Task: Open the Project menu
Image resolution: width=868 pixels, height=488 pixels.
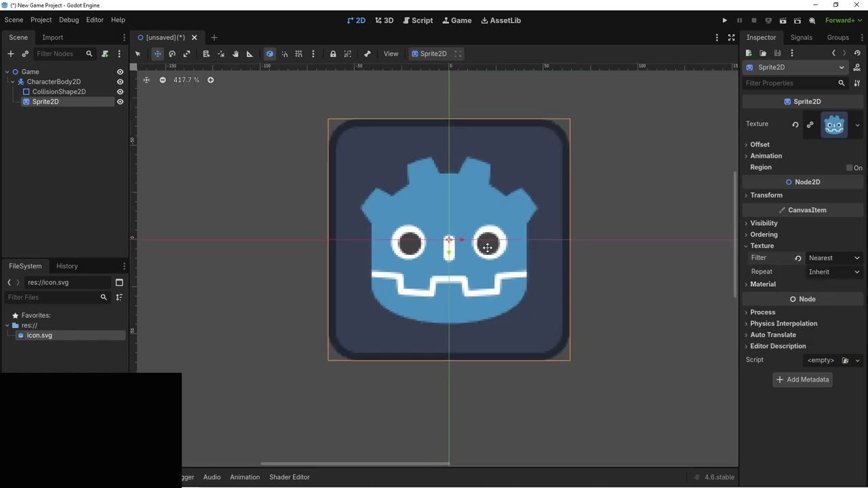Action: tap(41, 20)
